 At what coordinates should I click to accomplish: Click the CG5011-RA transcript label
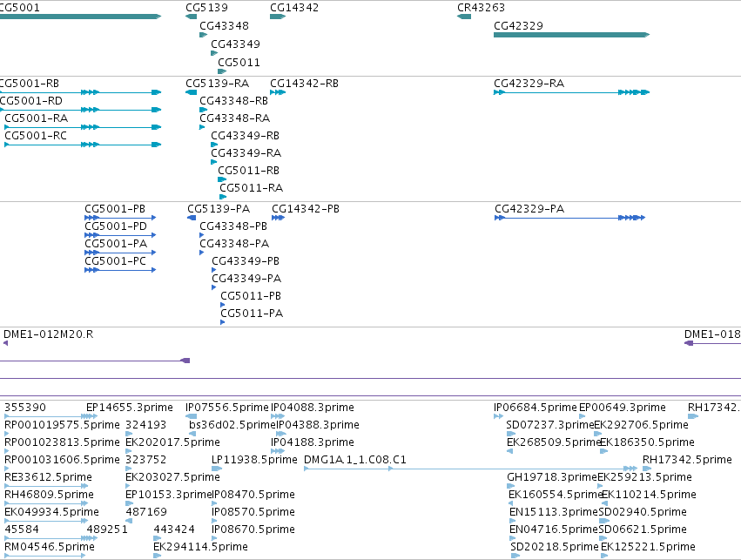(x=251, y=188)
